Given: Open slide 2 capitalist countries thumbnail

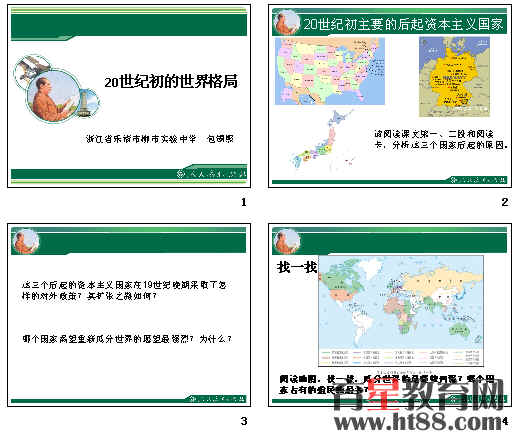Looking at the screenshot, I should click(x=390, y=96).
